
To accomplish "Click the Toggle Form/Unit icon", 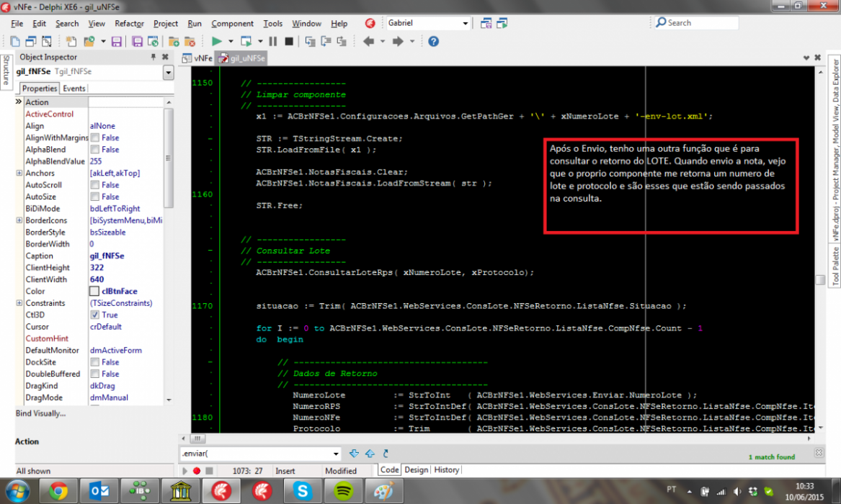I will point(47,41).
